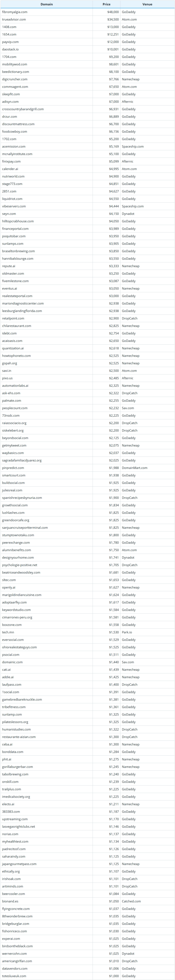Open the tech.mn domain link
Screen dimensions: 175x980
8,632
